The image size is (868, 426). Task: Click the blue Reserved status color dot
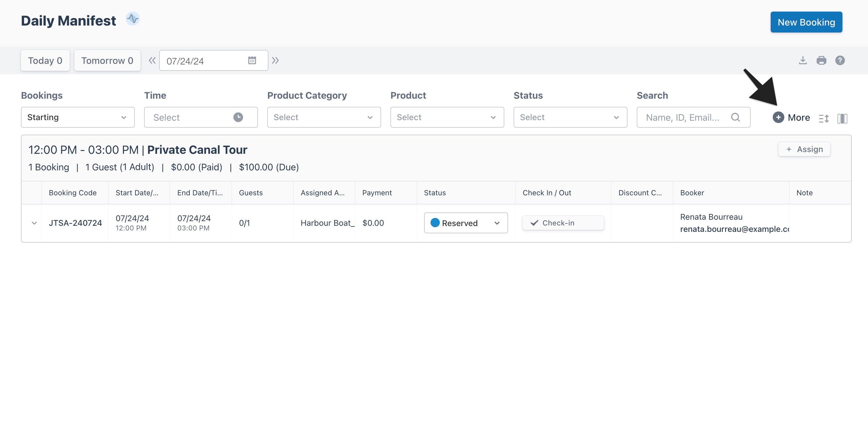point(435,222)
